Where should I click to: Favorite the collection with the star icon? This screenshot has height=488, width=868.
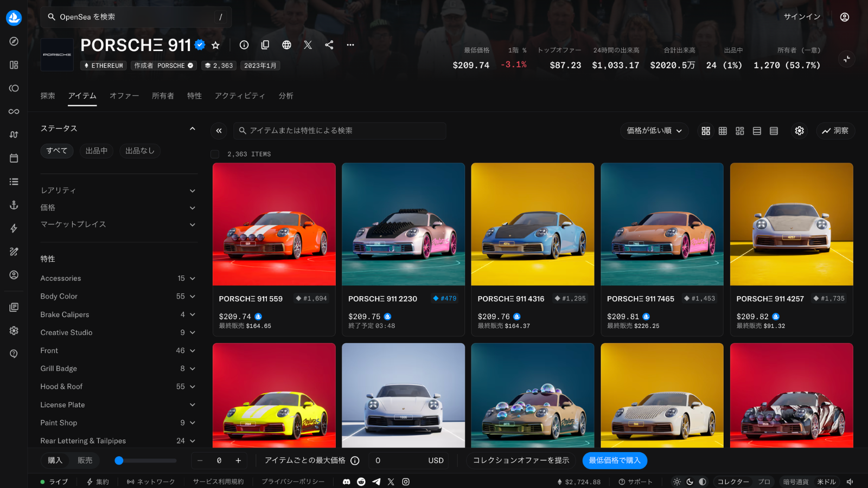point(215,45)
